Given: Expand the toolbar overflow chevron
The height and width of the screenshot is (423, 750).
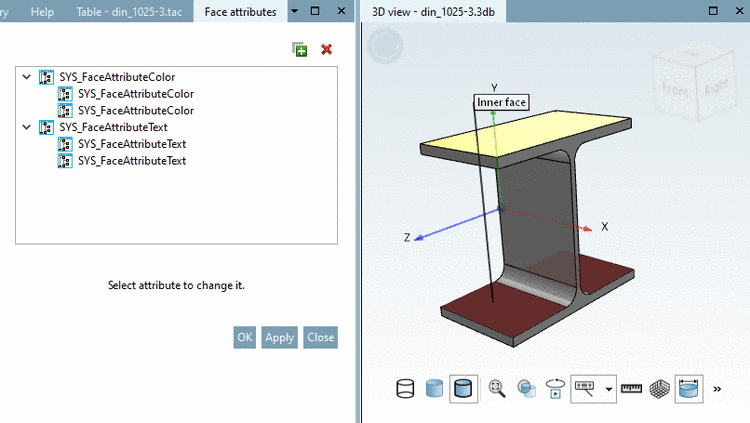Looking at the screenshot, I should pyautogui.click(x=717, y=389).
